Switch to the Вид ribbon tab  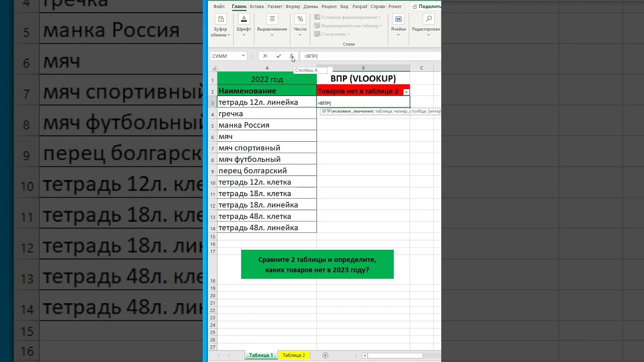click(x=344, y=7)
